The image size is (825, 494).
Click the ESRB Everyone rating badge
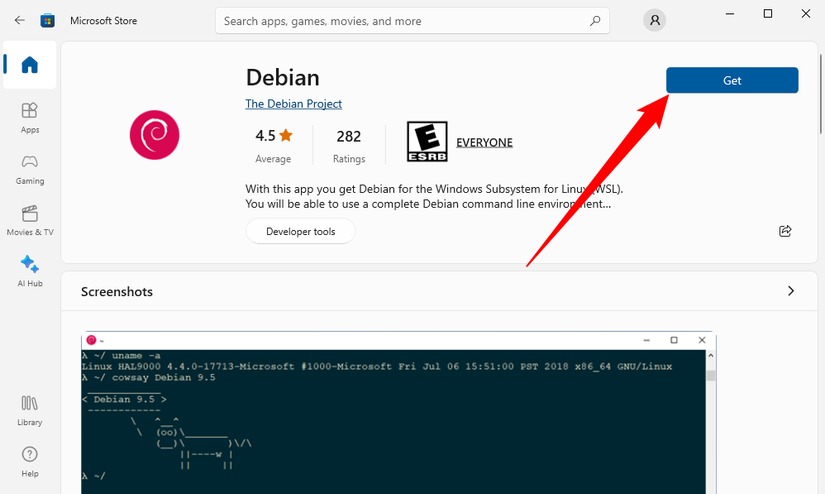click(x=427, y=142)
